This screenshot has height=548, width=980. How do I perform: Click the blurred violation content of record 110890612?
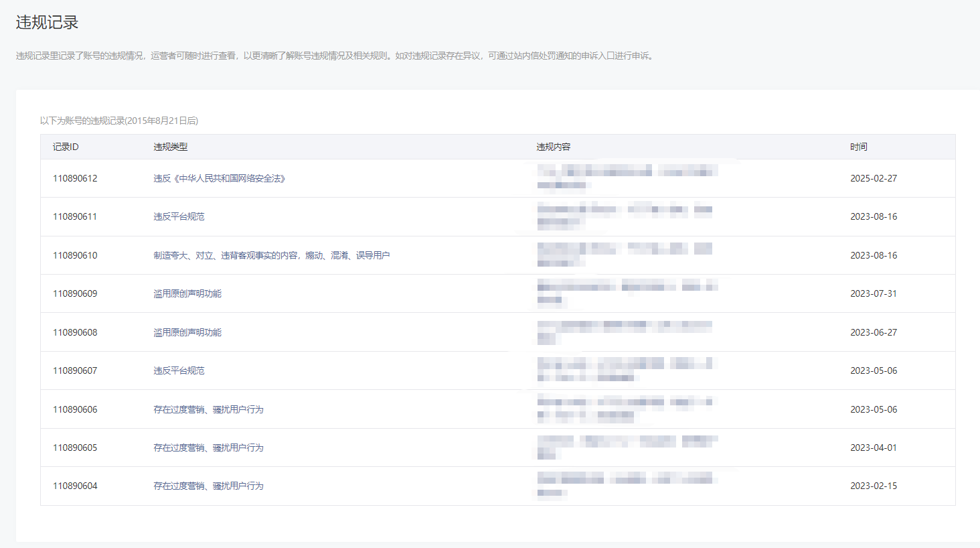point(627,178)
